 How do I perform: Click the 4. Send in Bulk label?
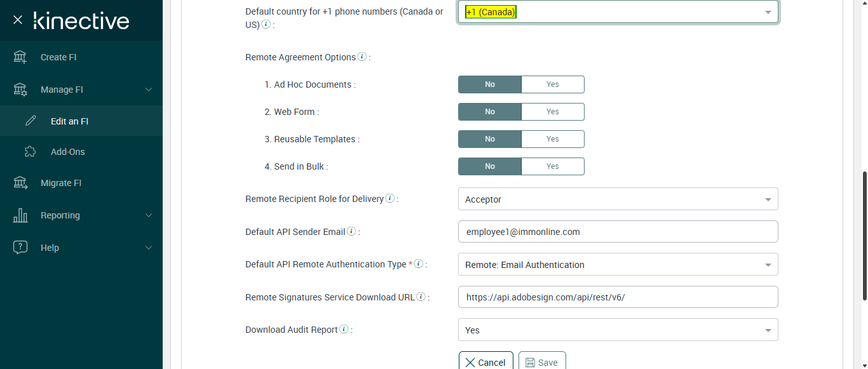pyautogui.click(x=296, y=166)
